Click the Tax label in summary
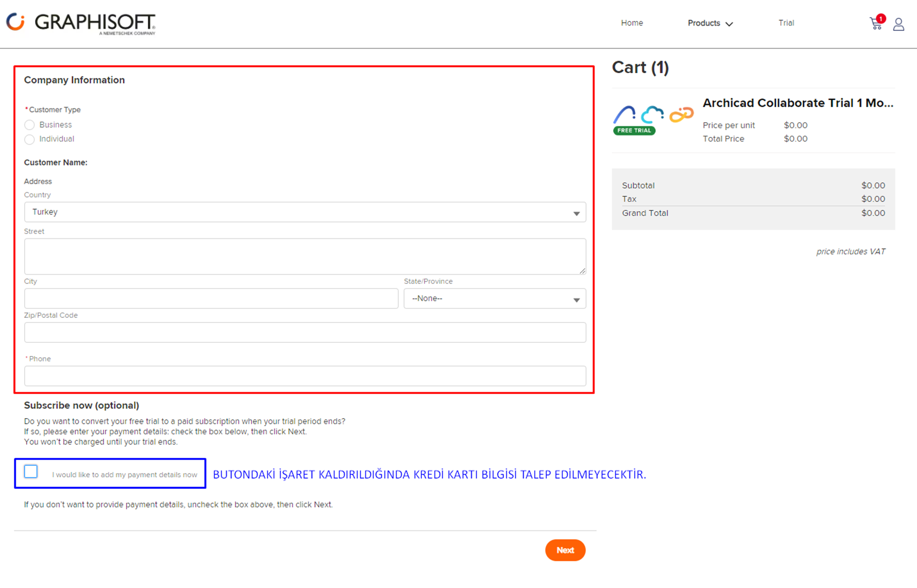This screenshot has height=588, width=917. click(x=629, y=199)
